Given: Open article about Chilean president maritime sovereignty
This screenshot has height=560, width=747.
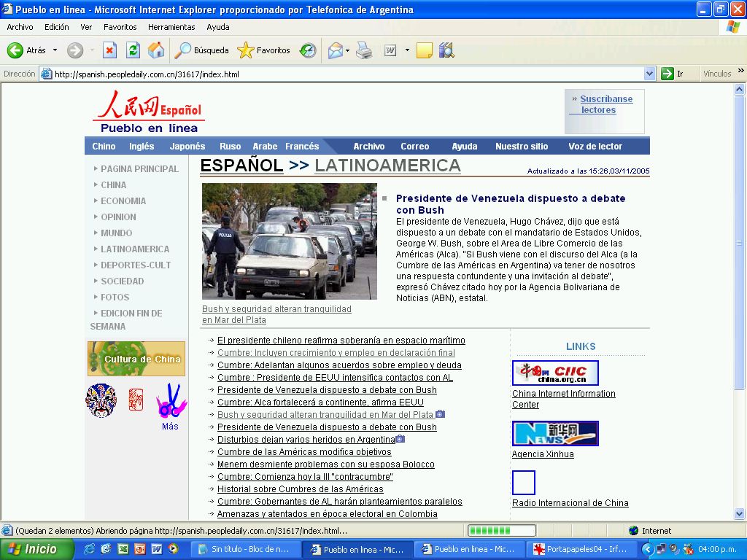Looking at the screenshot, I should click(x=341, y=341).
